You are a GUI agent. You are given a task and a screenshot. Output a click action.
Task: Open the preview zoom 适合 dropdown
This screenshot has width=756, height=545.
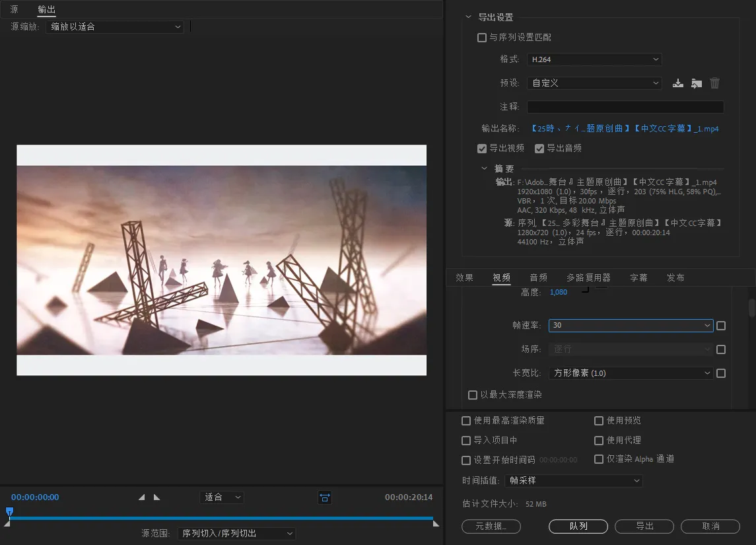point(222,497)
